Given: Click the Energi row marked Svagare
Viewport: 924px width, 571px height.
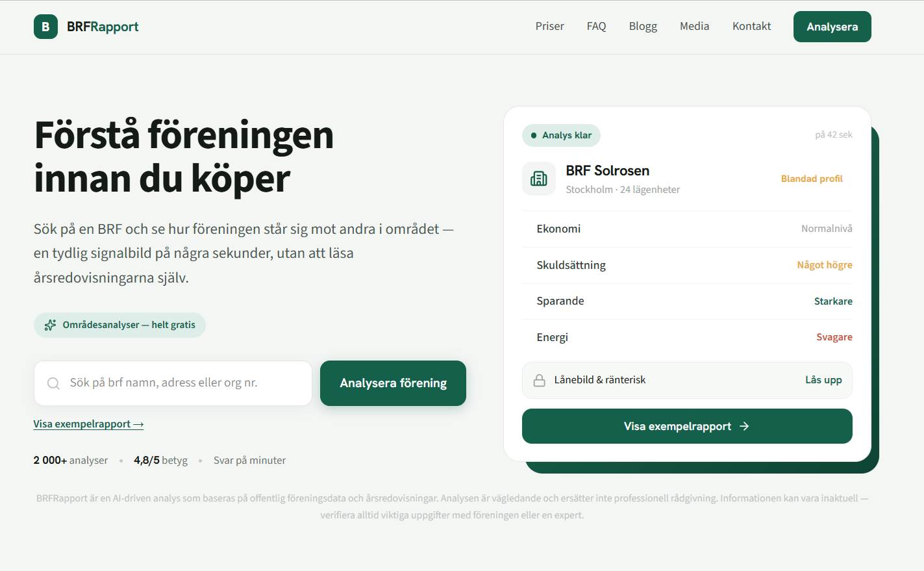Looking at the screenshot, I should [x=687, y=337].
